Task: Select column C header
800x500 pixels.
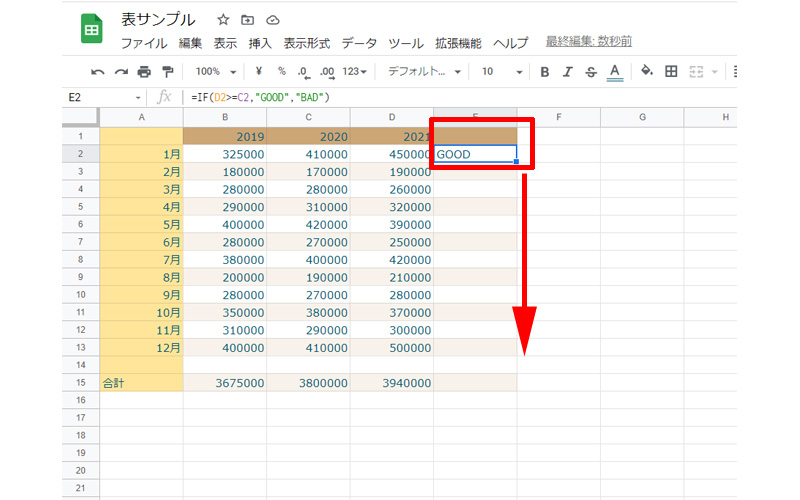Action: click(x=309, y=117)
